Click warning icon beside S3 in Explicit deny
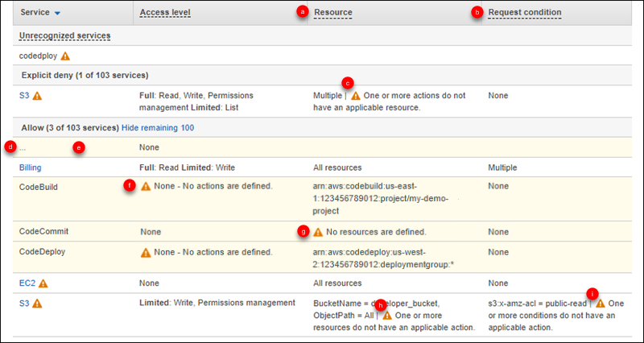 (x=37, y=96)
